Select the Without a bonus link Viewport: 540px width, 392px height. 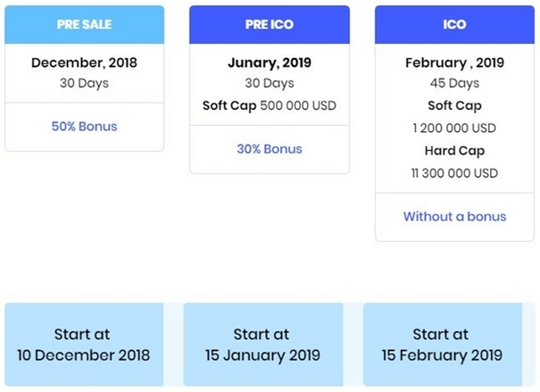tap(454, 216)
